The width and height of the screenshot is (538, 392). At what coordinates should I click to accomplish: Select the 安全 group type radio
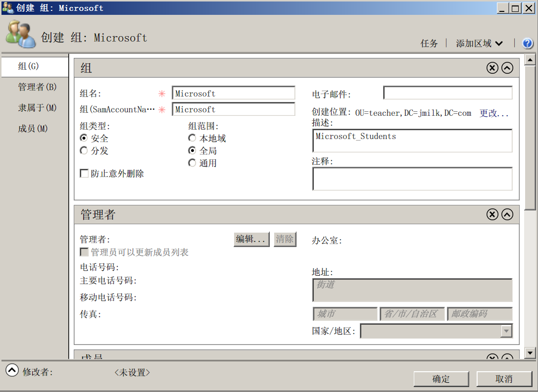click(83, 138)
